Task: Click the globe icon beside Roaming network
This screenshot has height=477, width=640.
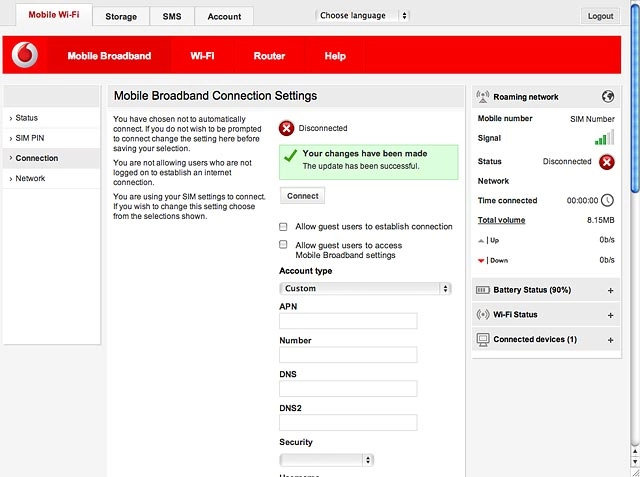Action: [608, 97]
